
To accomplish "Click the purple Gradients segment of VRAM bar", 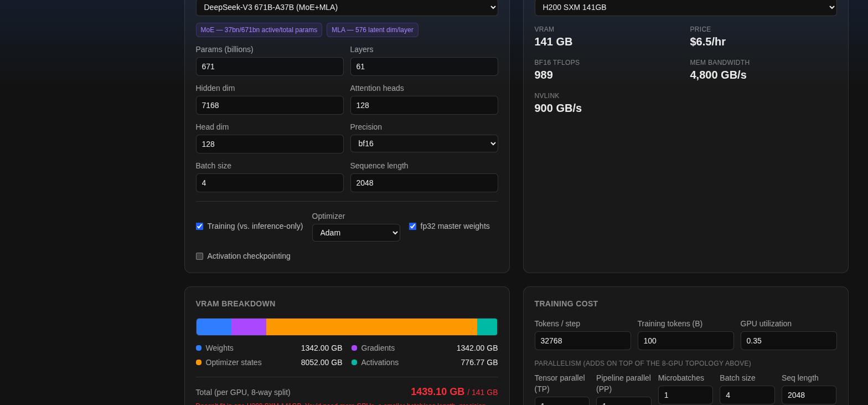I will pos(249,327).
